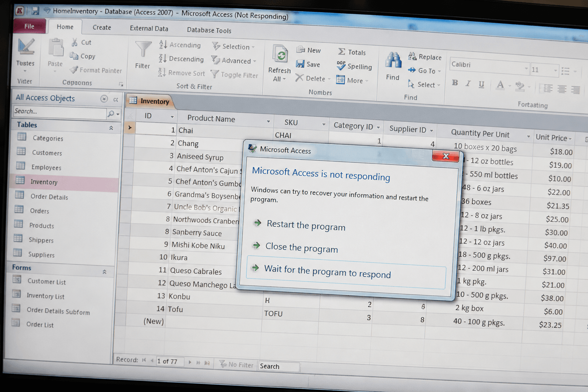Jump to the first record with the navigator arrow
Image resolution: width=588 pixels, height=392 pixels.
pyautogui.click(x=144, y=360)
